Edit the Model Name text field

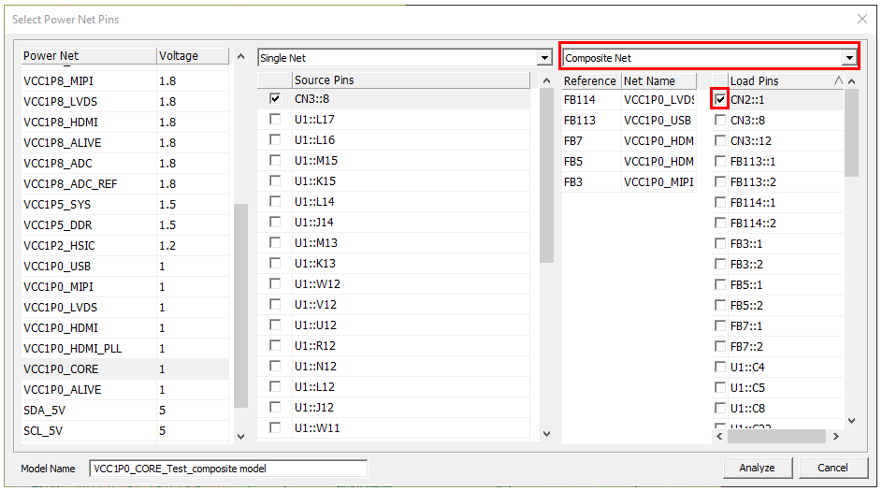click(x=228, y=468)
